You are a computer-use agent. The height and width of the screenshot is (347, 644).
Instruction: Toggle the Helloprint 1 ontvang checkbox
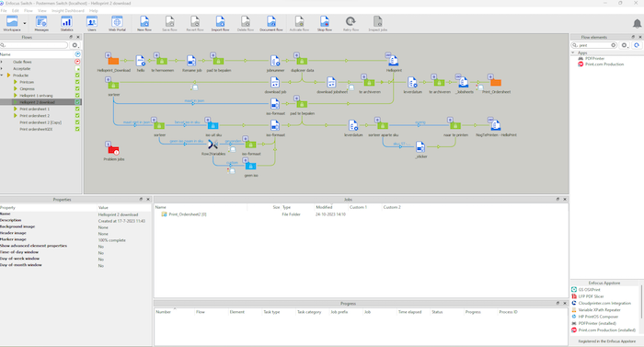point(77,96)
